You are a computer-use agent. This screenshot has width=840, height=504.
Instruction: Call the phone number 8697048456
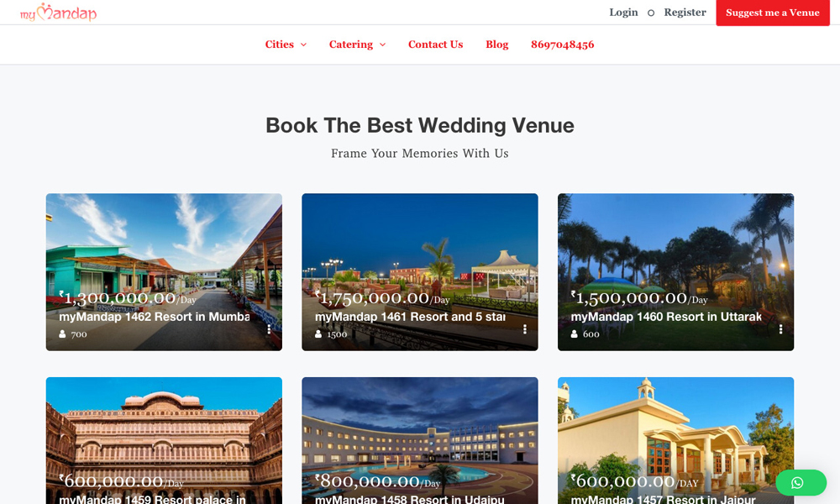tap(563, 45)
